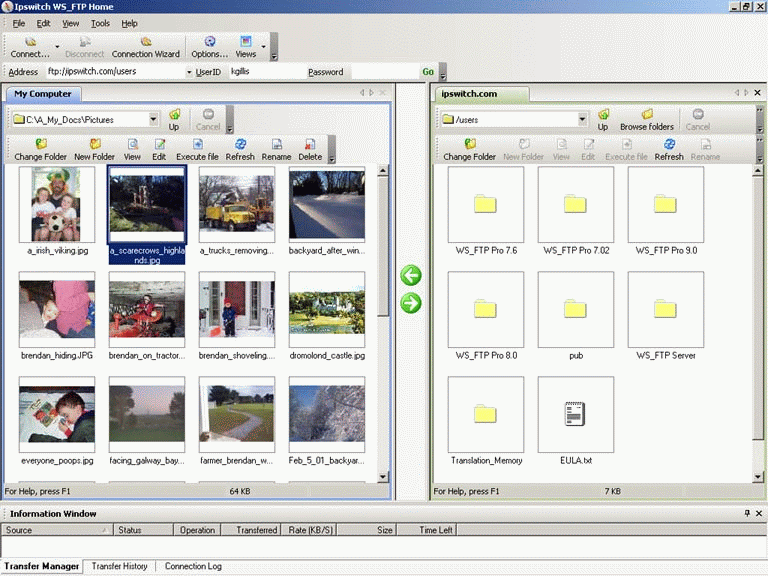768x576 pixels.
Task: Delete the selected local file
Action: (x=310, y=150)
